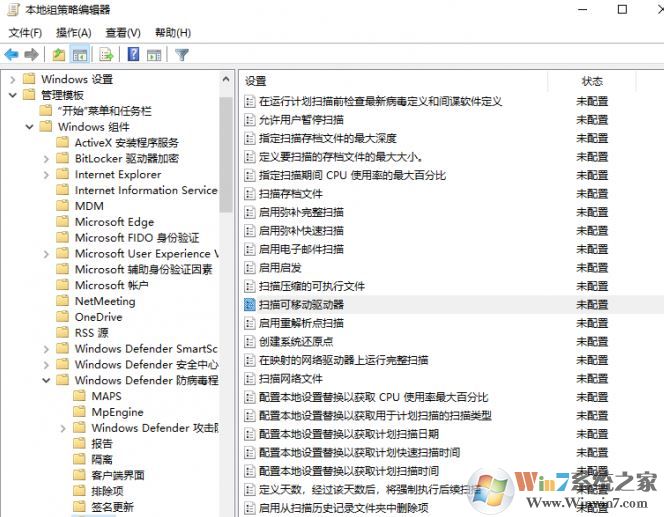The width and height of the screenshot is (664, 517).
Task: Open the 操作(A) menu
Action: coord(74,33)
